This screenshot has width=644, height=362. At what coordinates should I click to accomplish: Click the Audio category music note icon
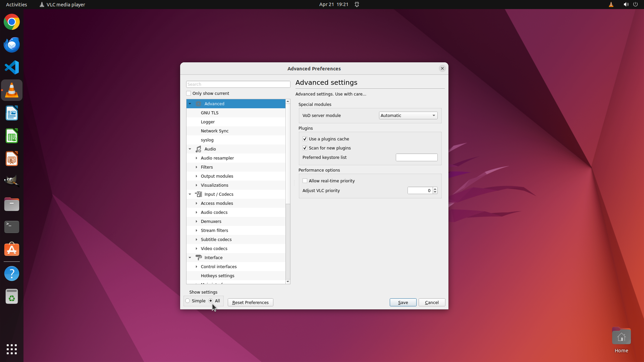tap(199, 149)
